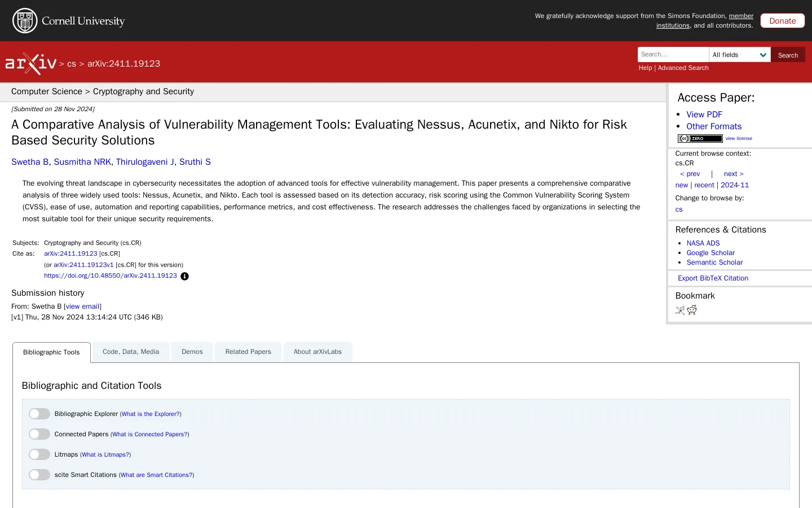Open author Swetha B's link

pos(30,162)
